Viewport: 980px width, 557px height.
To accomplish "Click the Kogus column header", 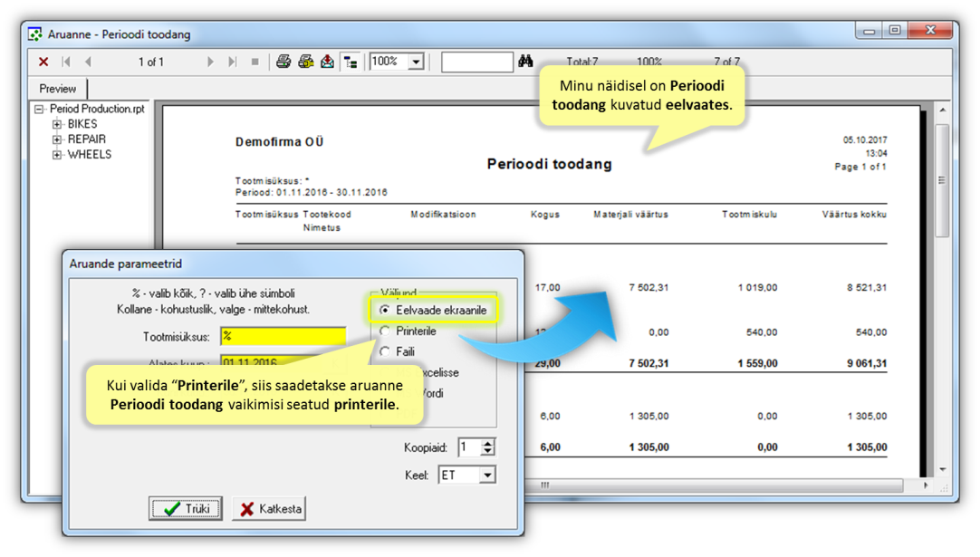I will pyautogui.click(x=545, y=214).
